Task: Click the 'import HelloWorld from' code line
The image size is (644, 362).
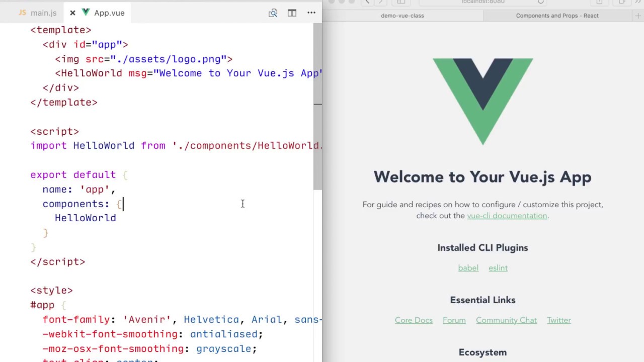Action: (x=176, y=146)
